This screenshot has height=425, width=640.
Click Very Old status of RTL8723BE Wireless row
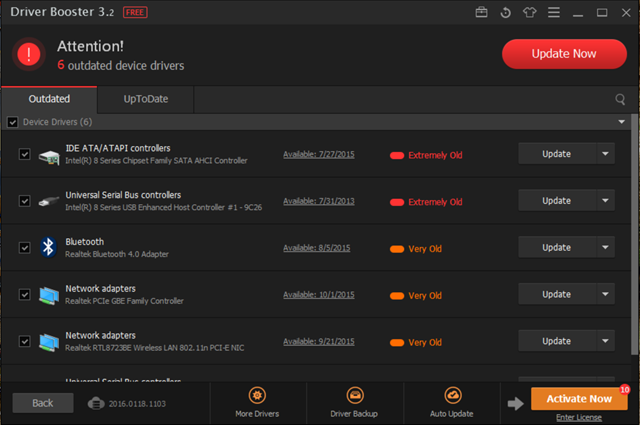point(416,342)
